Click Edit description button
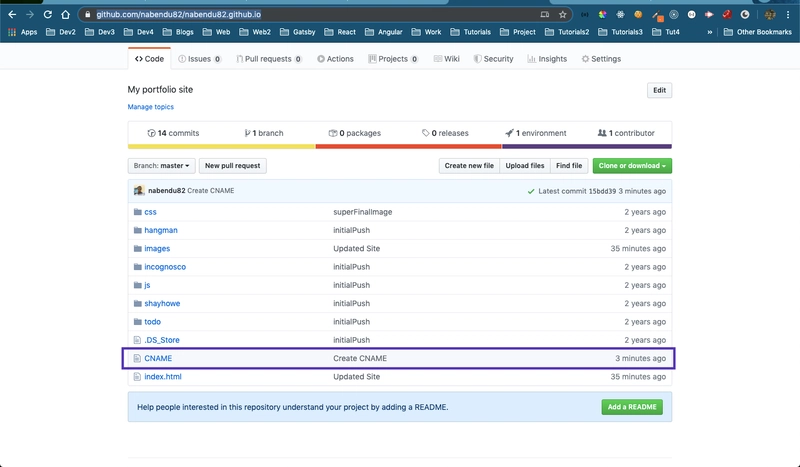The width and height of the screenshot is (800, 467). click(x=659, y=90)
